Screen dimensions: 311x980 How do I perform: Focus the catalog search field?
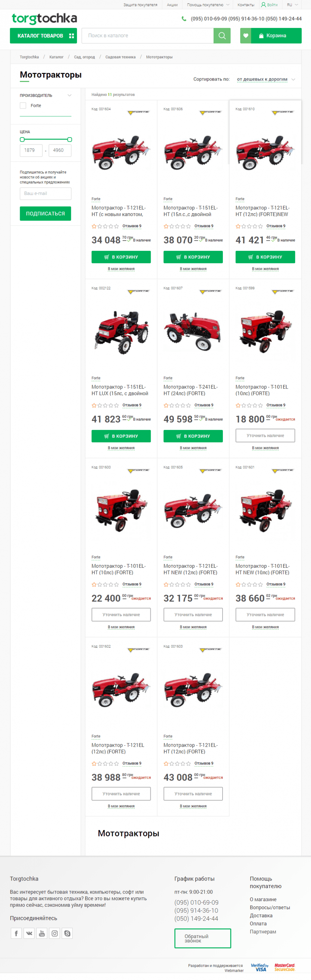coord(147,36)
